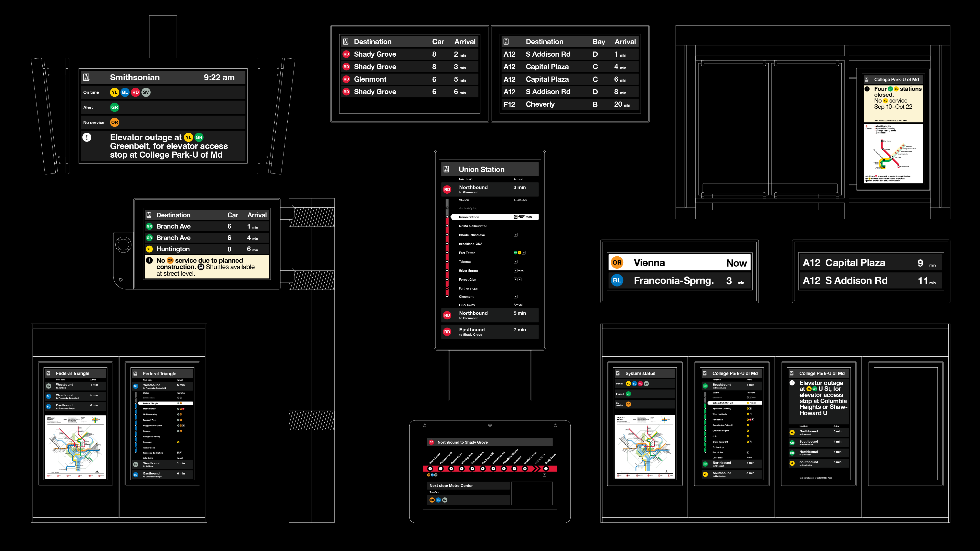Click the shuttle bus icon before Shuttles available
Screen dimensions: 980x551
(x=201, y=267)
